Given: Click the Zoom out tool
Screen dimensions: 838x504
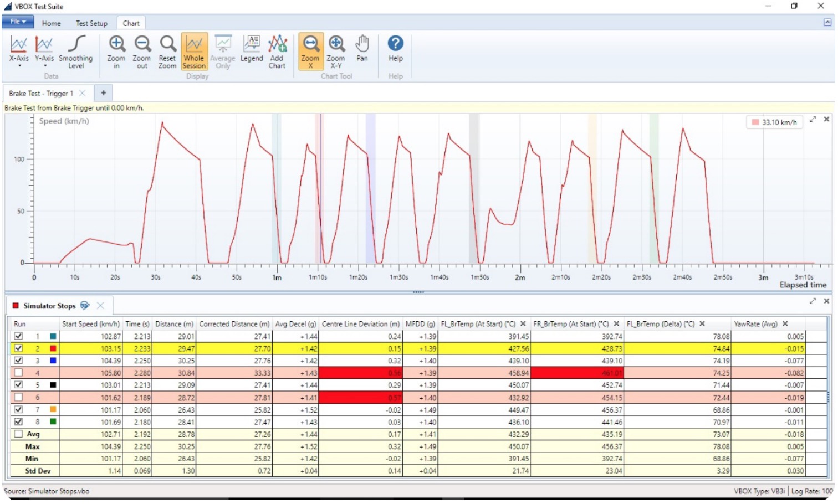Looking at the screenshot, I should [x=142, y=51].
